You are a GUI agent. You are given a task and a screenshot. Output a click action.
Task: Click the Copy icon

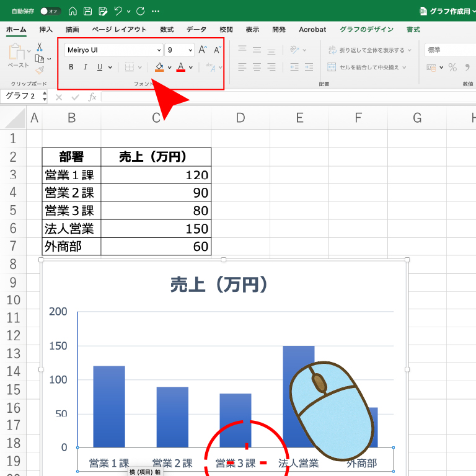click(40, 58)
